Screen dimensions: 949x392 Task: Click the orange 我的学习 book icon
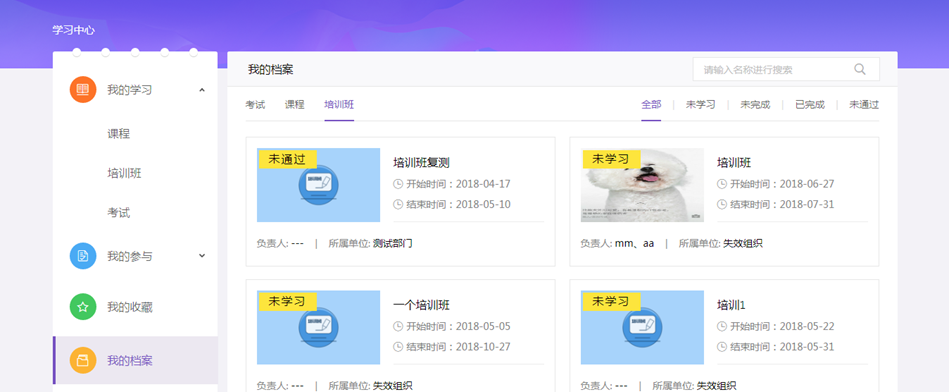pyautogui.click(x=83, y=90)
